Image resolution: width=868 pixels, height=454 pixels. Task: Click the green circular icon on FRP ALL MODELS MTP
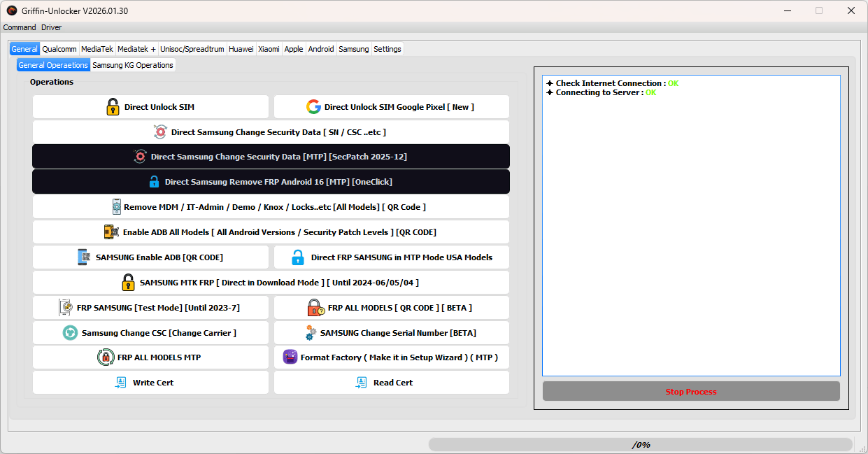point(106,357)
